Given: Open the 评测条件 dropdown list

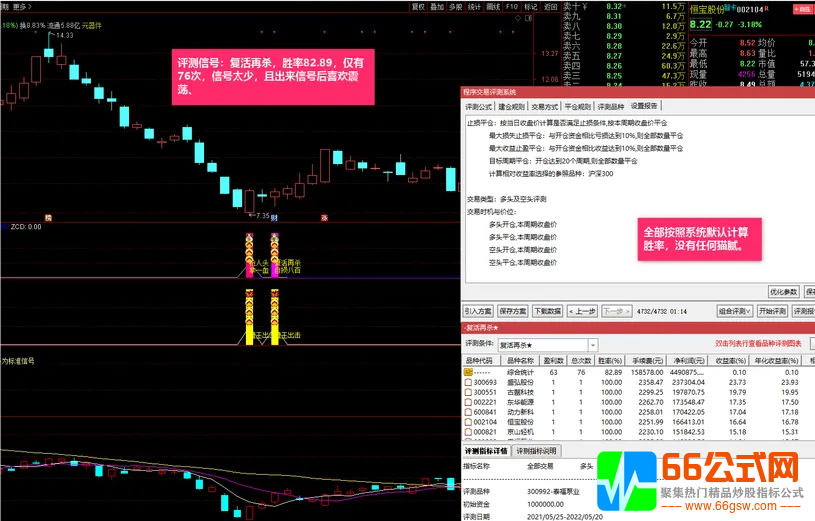Looking at the screenshot, I should click(592, 344).
